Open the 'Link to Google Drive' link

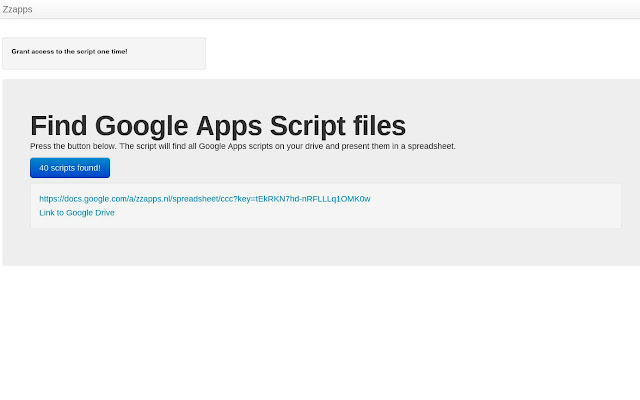(77, 213)
